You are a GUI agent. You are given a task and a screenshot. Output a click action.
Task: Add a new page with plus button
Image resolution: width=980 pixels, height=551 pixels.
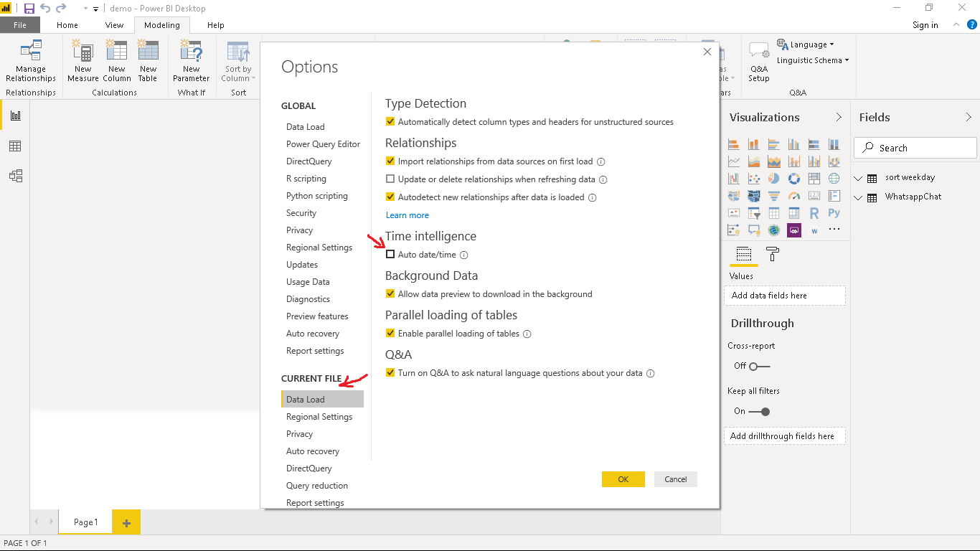(126, 522)
